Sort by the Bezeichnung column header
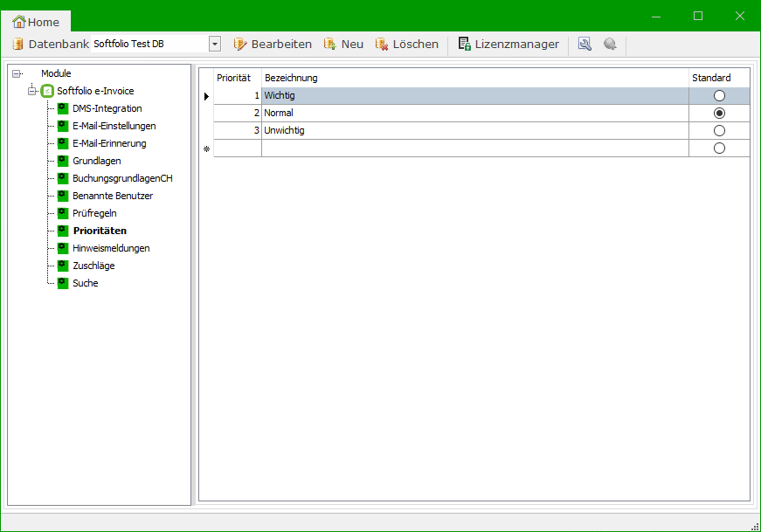Screen dimensions: 761x532 (474, 79)
